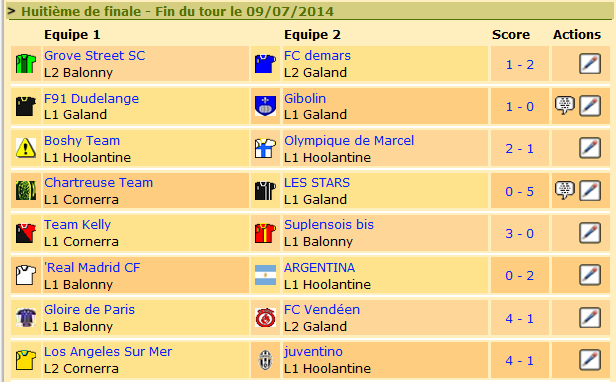The height and width of the screenshot is (382, 616).
Task: Open the Olympique de Marcel team link
Action: tap(349, 140)
